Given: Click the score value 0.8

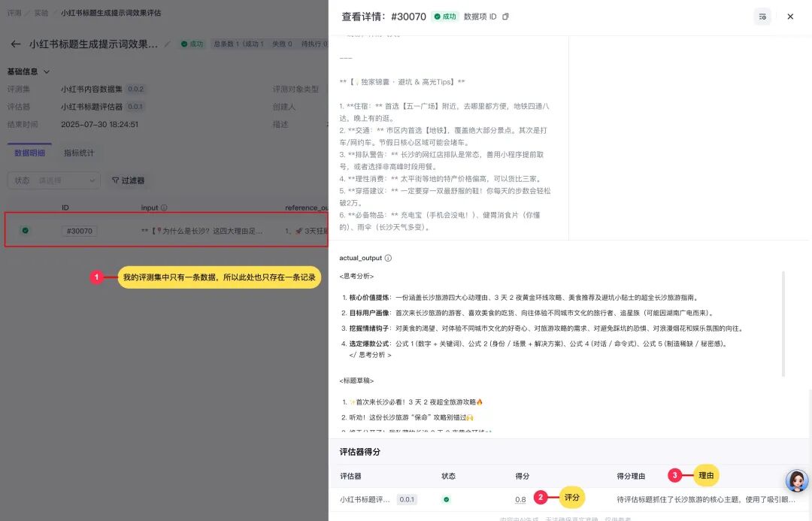Looking at the screenshot, I should point(520,500).
